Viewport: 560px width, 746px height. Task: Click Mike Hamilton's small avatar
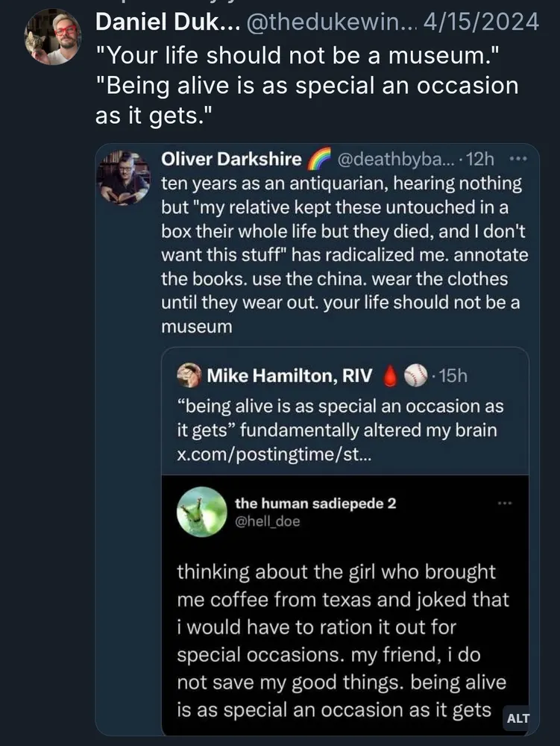[x=190, y=376]
